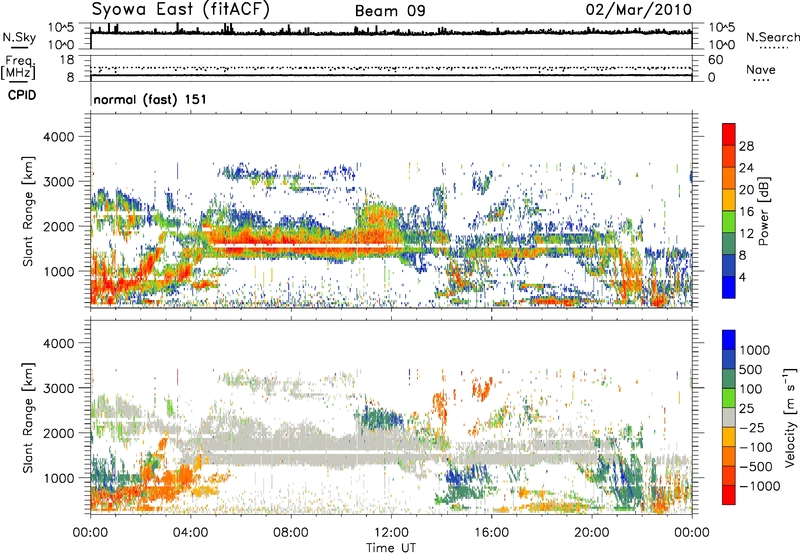
Task: Select the '04:00' time tick label
Action: tap(190, 533)
